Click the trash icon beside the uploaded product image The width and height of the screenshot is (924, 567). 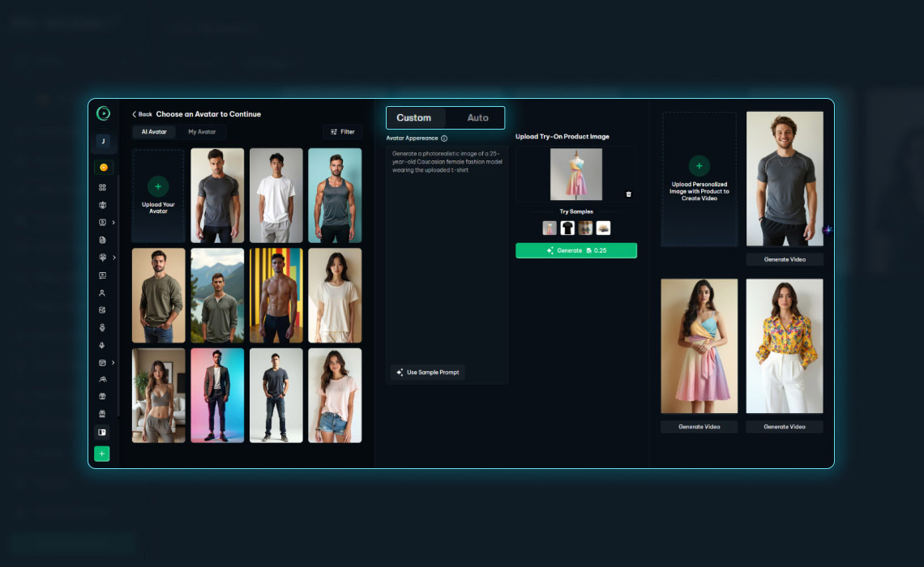tap(628, 194)
